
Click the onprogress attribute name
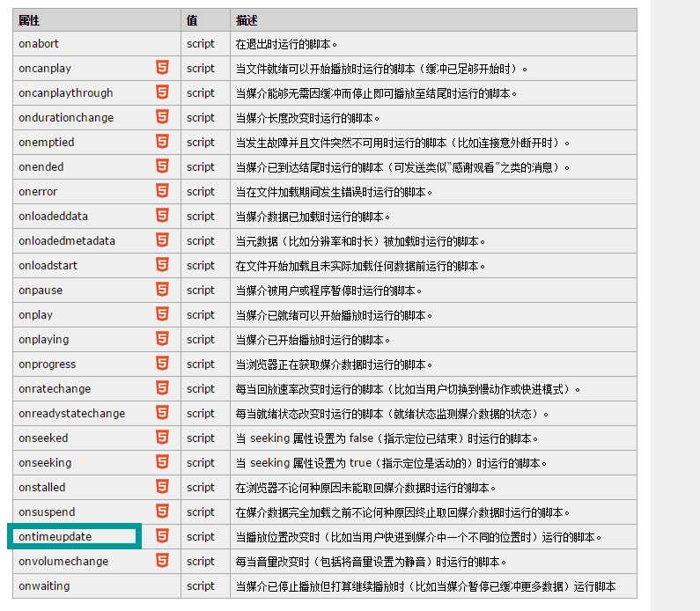coord(48,364)
